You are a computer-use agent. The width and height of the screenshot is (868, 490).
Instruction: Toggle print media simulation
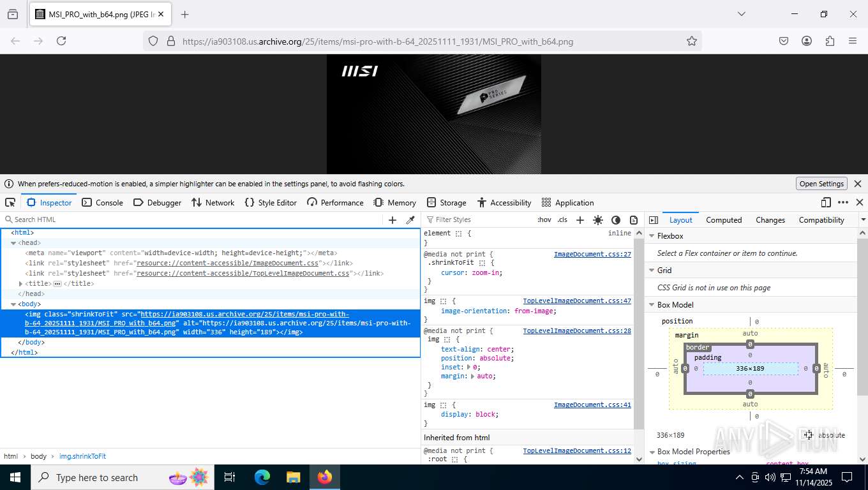pyautogui.click(x=633, y=219)
